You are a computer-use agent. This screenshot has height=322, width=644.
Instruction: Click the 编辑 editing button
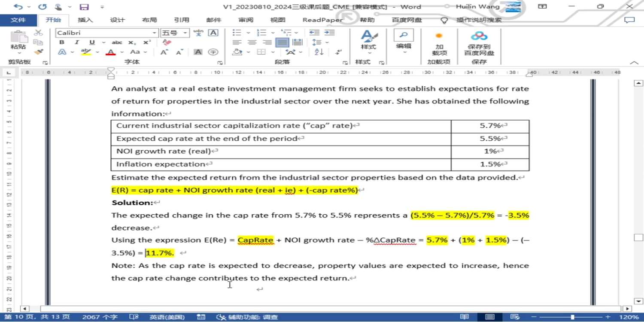[403, 41]
